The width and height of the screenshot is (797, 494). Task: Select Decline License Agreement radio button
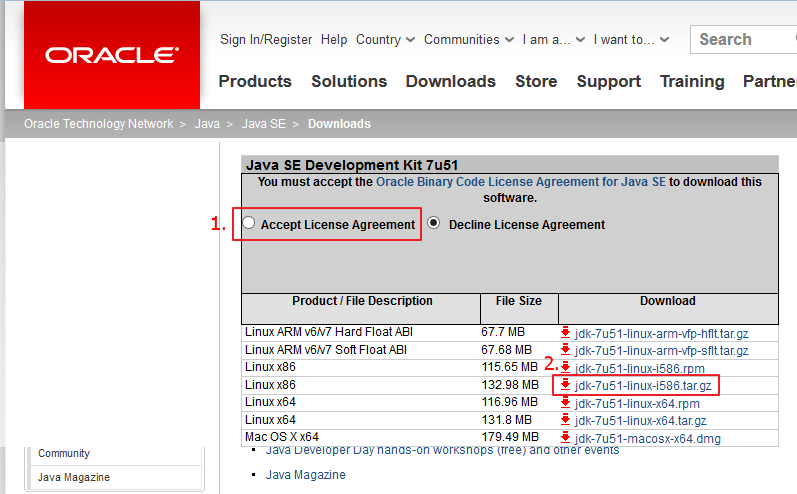point(434,223)
